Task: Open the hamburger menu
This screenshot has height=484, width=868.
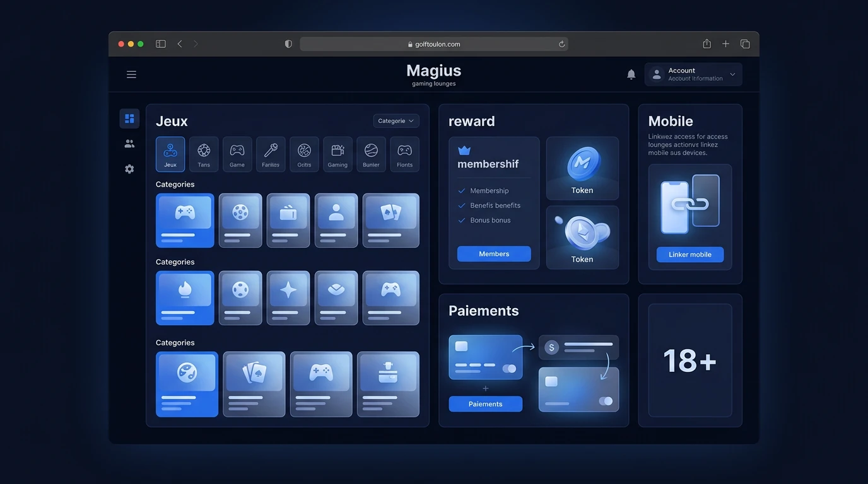Action: 131,74
